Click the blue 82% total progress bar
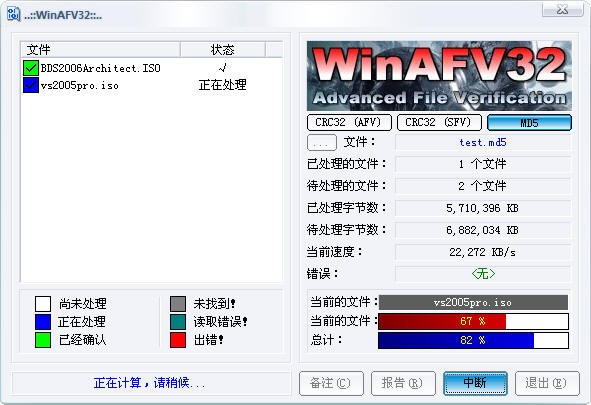591x405 pixels. click(473, 341)
